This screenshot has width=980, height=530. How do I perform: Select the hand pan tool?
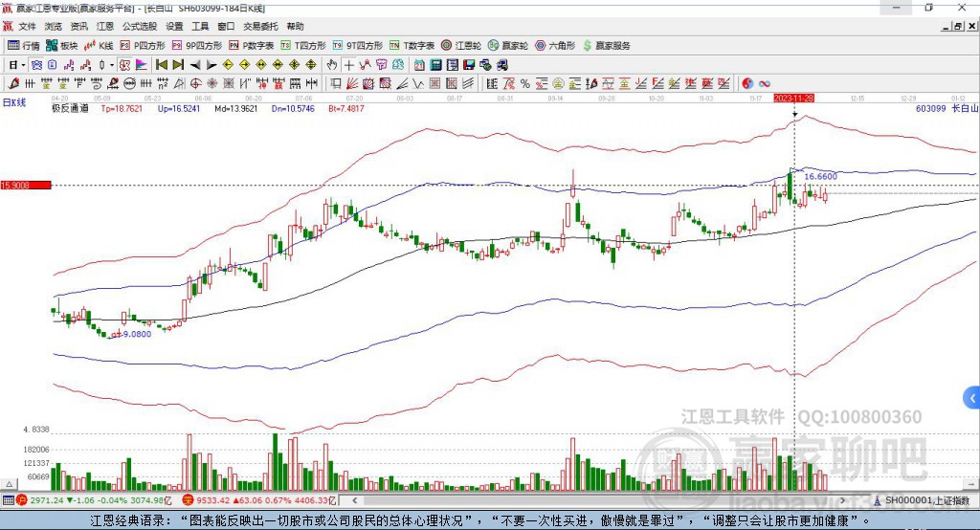pyautogui.click(x=332, y=65)
